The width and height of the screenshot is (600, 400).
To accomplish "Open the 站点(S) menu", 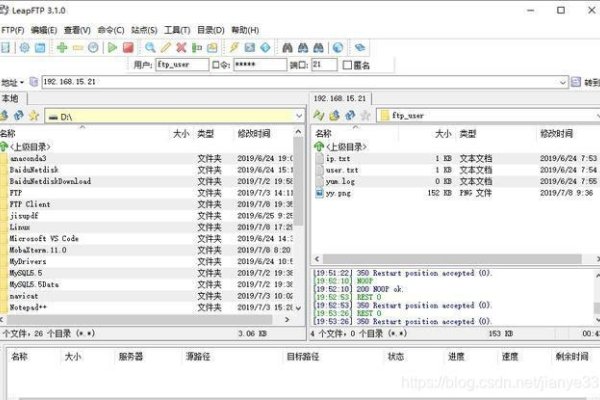I will point(146,30).
